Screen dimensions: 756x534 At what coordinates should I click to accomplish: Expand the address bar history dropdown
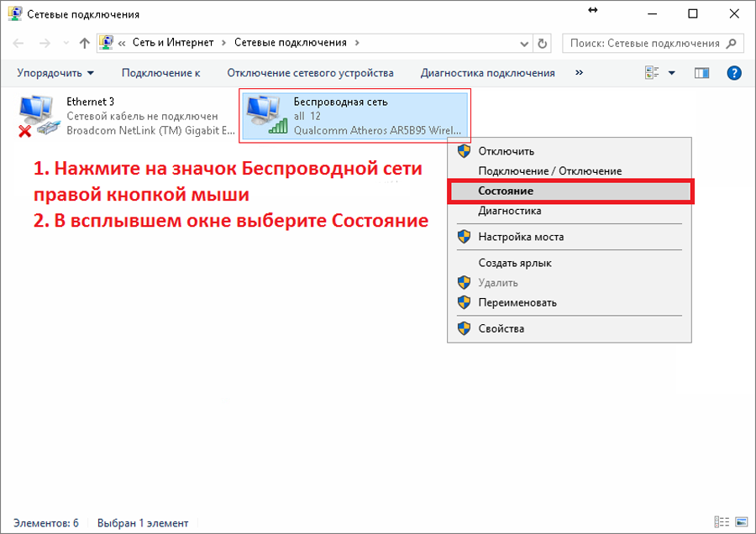click(x=524, y=44)
